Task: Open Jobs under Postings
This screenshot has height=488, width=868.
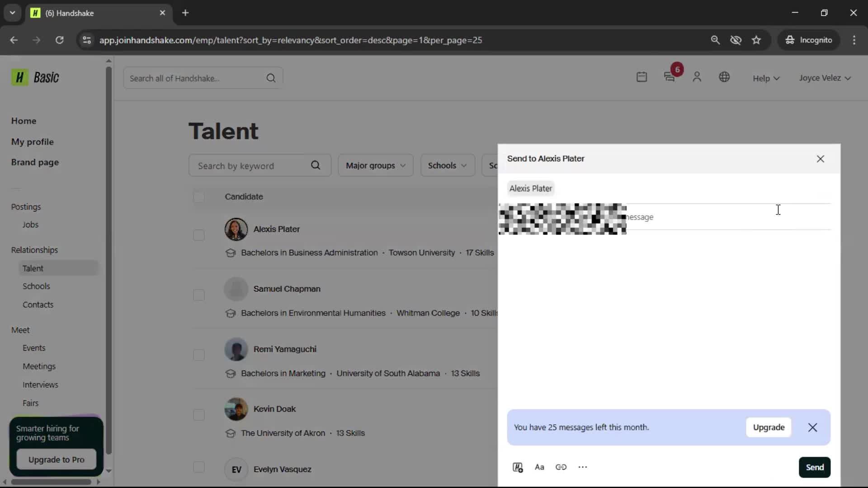Action: [x=30, y=225]
